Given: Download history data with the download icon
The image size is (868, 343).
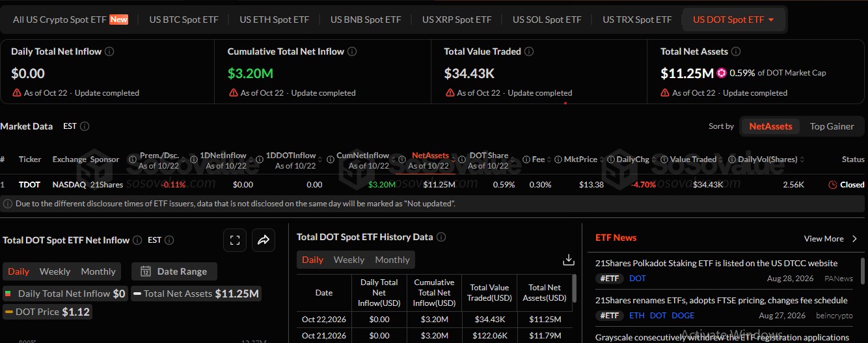Looking at the screenshot, I should pyautogui.click(x=569, y=260).
